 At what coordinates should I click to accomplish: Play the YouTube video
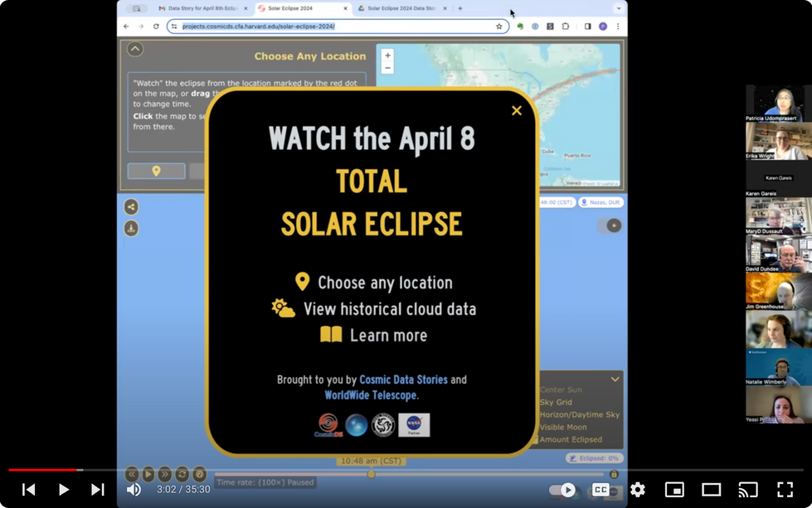(x=63, y=490)
